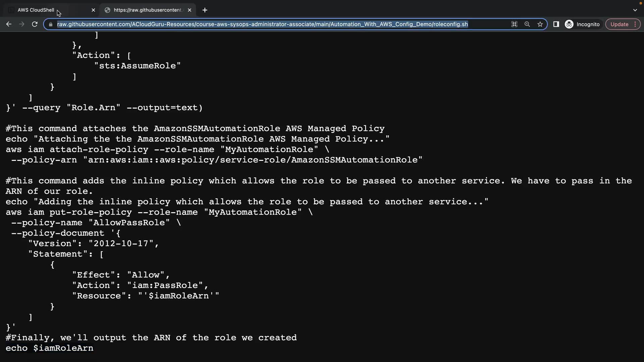Bookmark this page with the star

point(540,24)
